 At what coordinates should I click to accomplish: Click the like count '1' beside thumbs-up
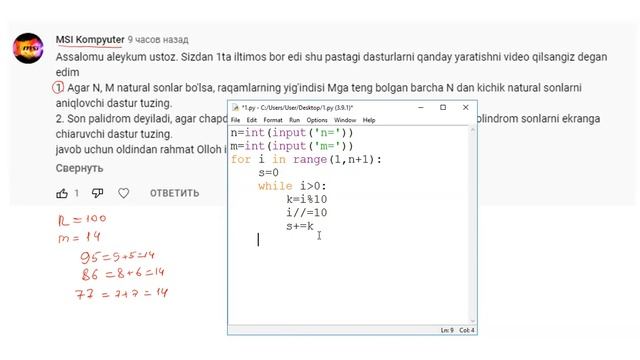(x=76, y=193)
